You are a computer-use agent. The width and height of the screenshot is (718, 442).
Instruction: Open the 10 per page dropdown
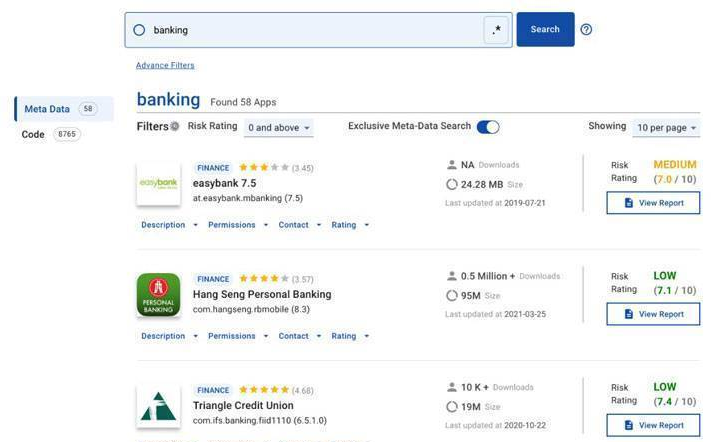click(x=666, y=128)
